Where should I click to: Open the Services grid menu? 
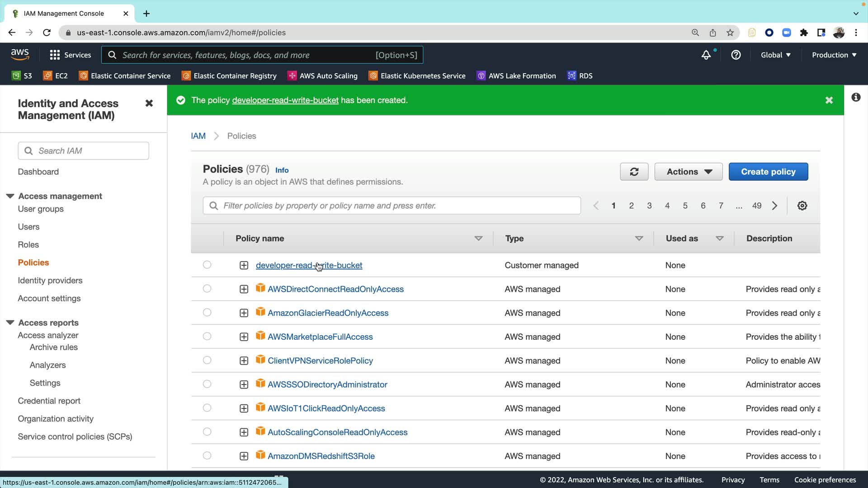pyautogui.click(x=70, y=55)
